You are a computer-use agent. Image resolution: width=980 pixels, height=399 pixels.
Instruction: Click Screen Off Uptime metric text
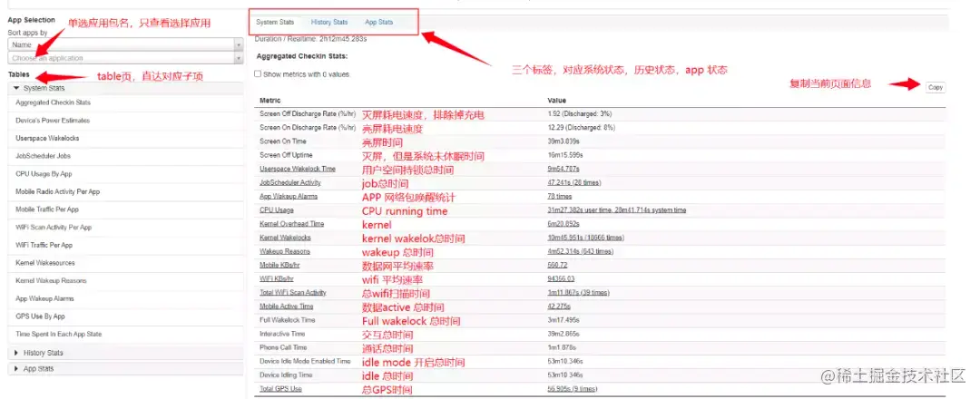[286, 155]
